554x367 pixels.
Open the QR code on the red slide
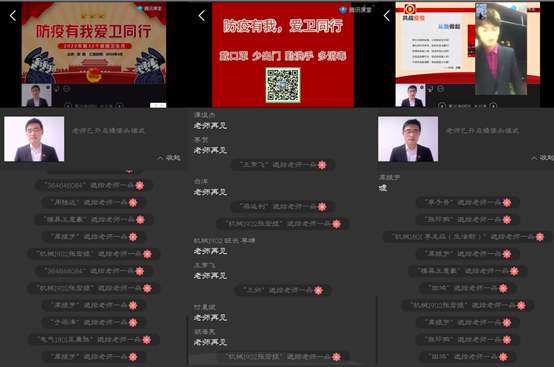click(283, 85)
